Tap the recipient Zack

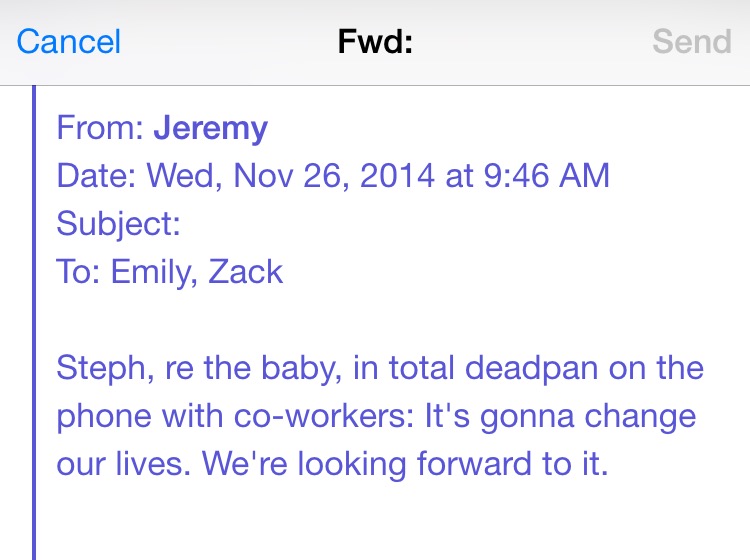245,271
